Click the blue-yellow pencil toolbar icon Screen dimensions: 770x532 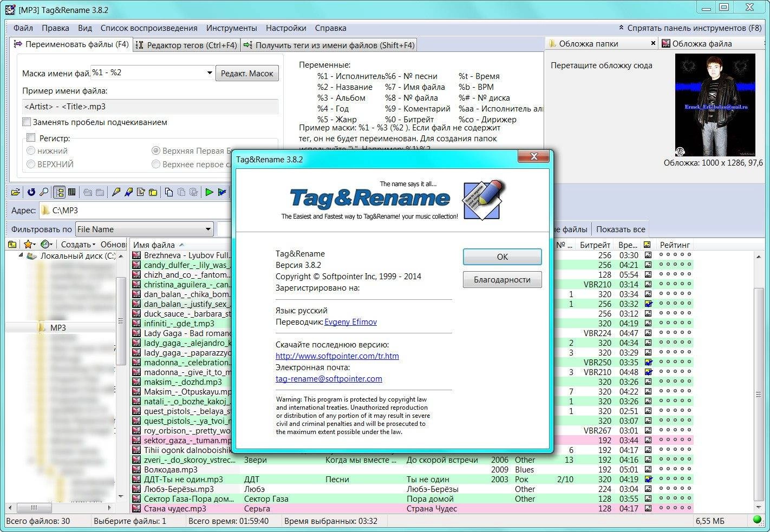(x=128, y=192)
